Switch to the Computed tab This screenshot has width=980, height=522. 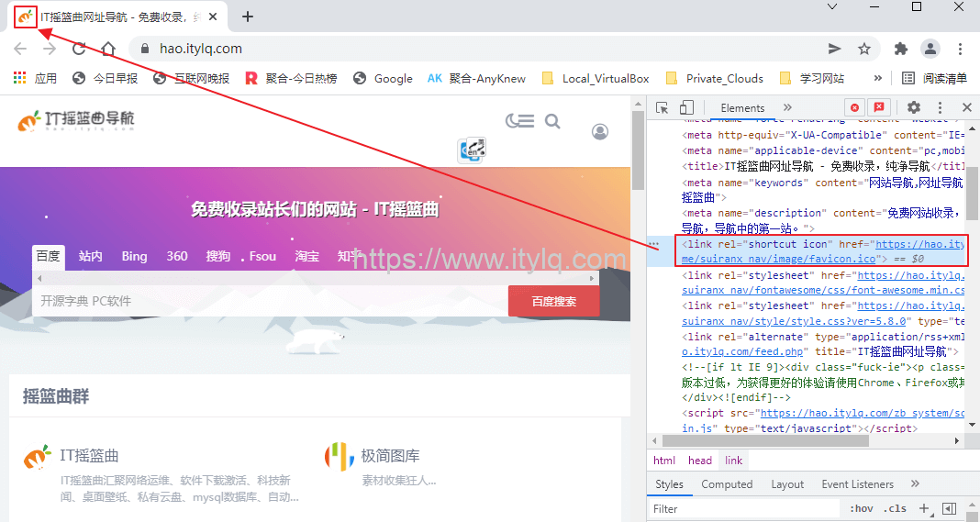coord(726,483)
